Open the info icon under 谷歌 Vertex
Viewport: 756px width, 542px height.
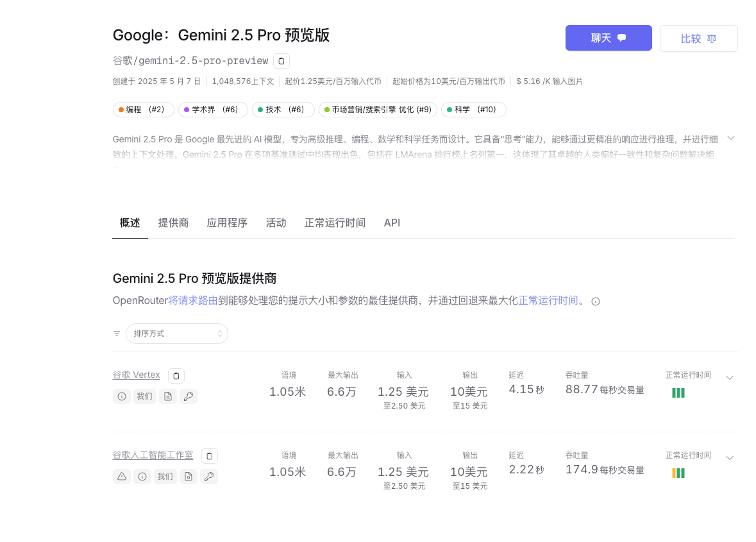pos(122,396)
